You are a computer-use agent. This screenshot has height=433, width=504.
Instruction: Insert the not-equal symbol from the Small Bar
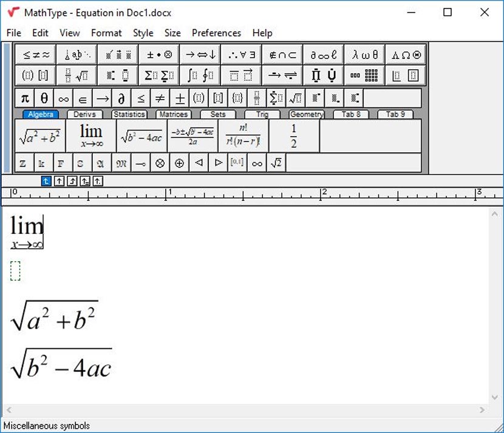[161, 97]
